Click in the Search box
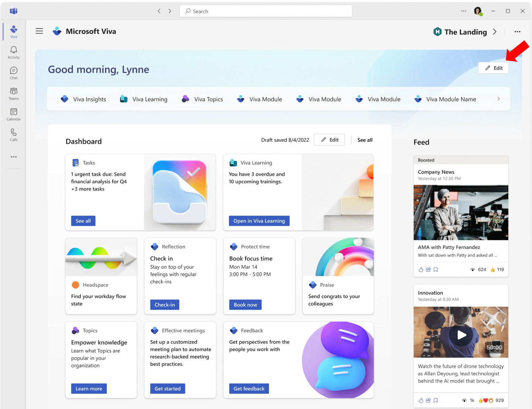Screen dimensions: 532x409 click(266, 11)
